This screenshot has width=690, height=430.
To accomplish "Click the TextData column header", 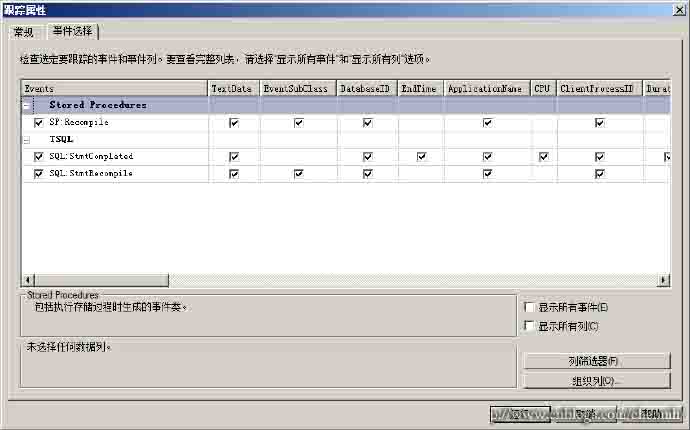I will pyautogui.click(x=234, y=88).
